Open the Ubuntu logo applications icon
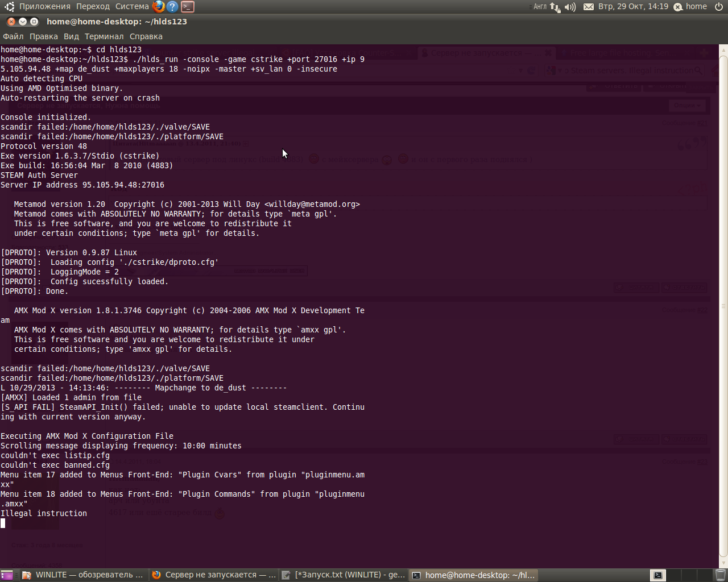This screenshot has height=582, width=728. [9, 7]
